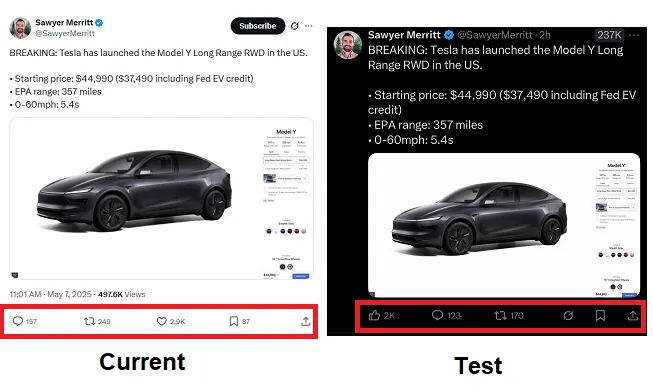Open three-dot menu on the Test post
Screen dimensions: 653x390
pos(634,35)
